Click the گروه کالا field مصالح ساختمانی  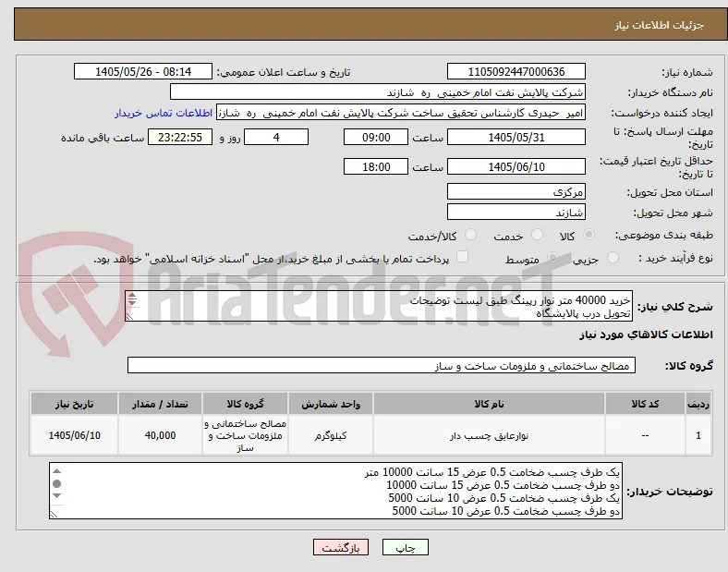382,365
